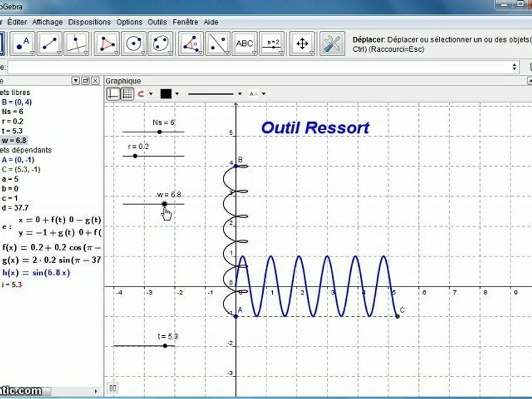
Task: Select the f(x) function entry
Action: pyautogui.click(x=52, y=247)
